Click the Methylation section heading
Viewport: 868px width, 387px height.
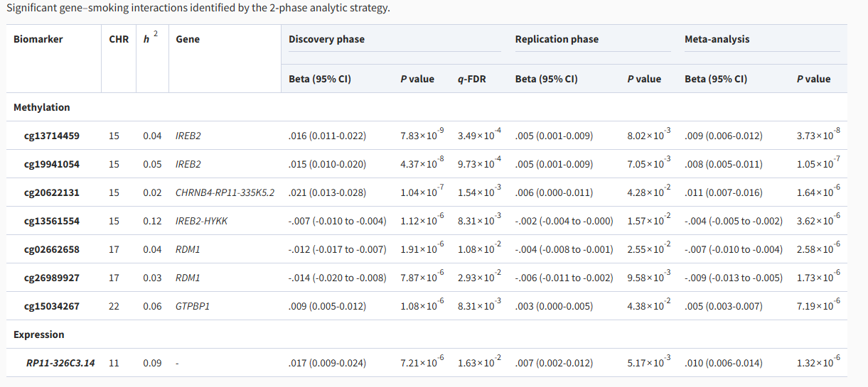pos(42,107)
